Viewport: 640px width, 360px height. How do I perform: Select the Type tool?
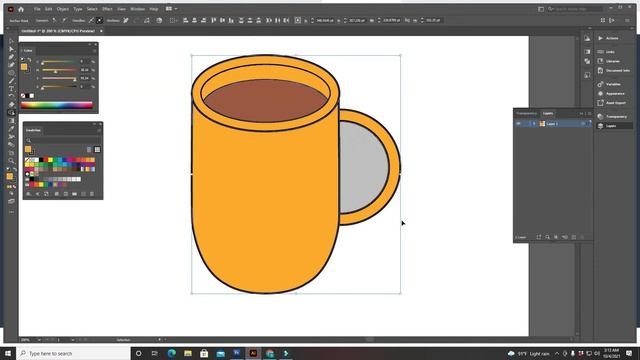coord(11,89)
